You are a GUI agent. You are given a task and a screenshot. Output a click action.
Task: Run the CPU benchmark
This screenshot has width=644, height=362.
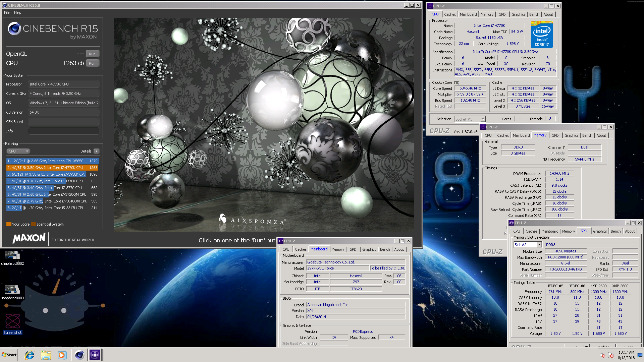(x=92, y=63)
